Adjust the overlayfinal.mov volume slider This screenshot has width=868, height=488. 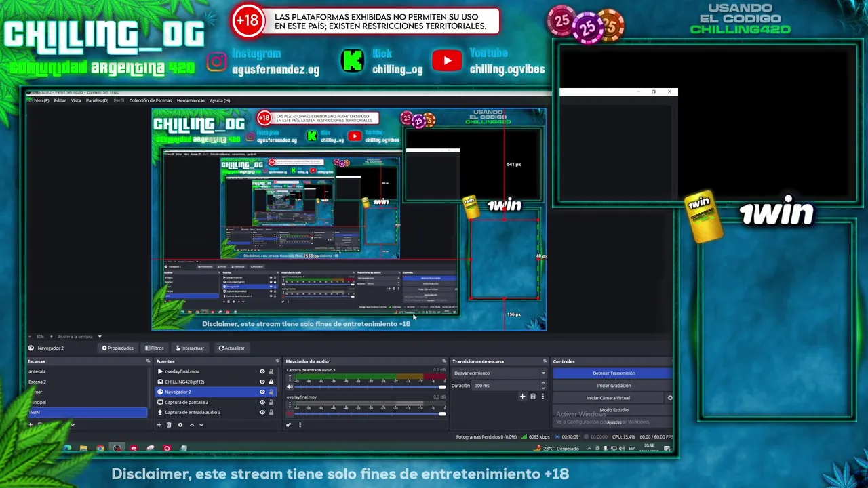(x=370, y=413)
